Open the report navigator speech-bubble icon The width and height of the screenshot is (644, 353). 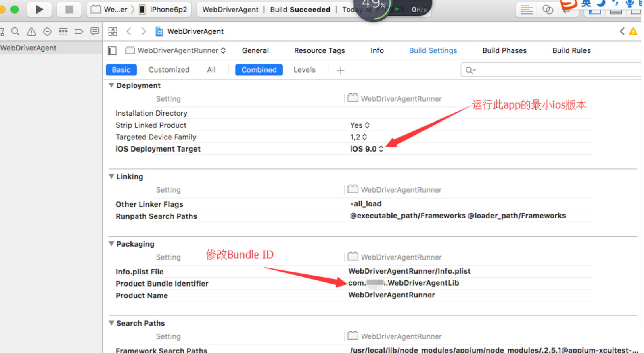tap(95, 31)
